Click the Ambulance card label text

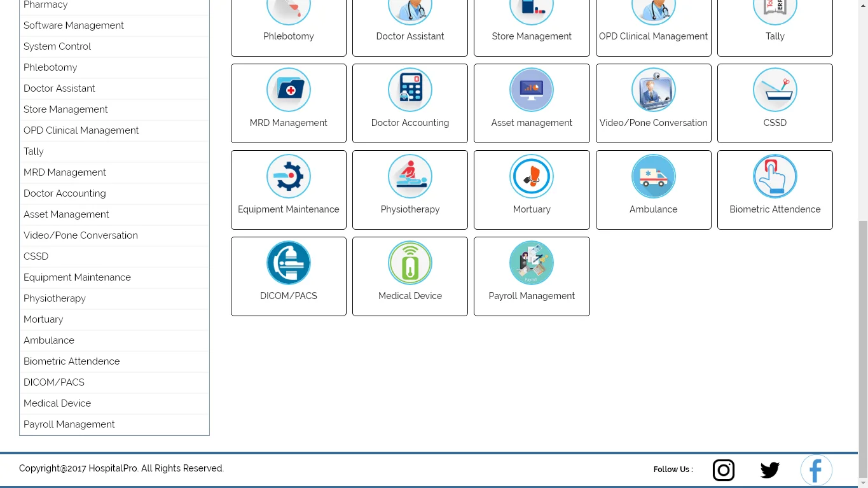[653, 209]
